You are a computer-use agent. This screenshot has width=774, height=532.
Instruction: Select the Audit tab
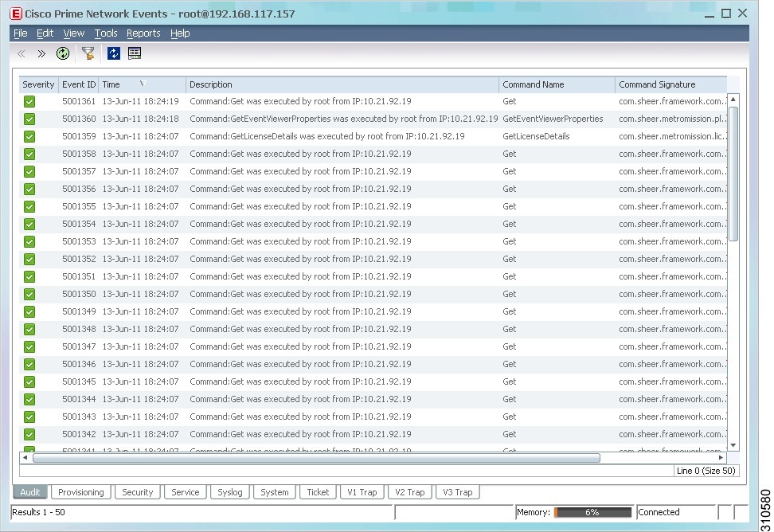30,492
